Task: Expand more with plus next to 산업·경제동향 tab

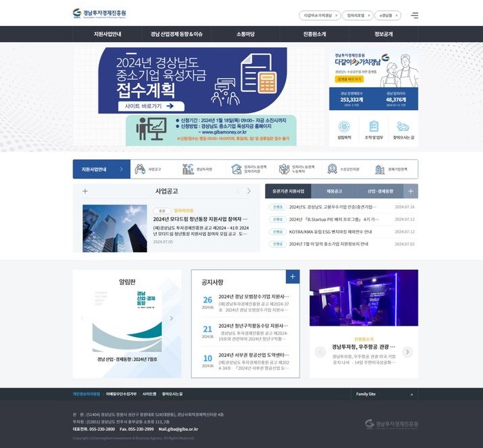Action: pyautogui.click(x=410, y=191)
